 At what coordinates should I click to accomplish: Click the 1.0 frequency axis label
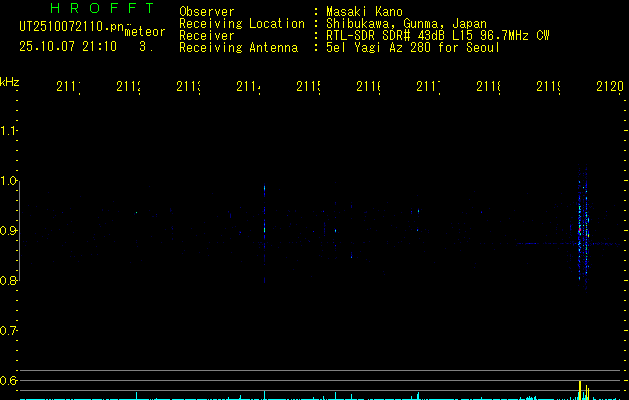8,181
